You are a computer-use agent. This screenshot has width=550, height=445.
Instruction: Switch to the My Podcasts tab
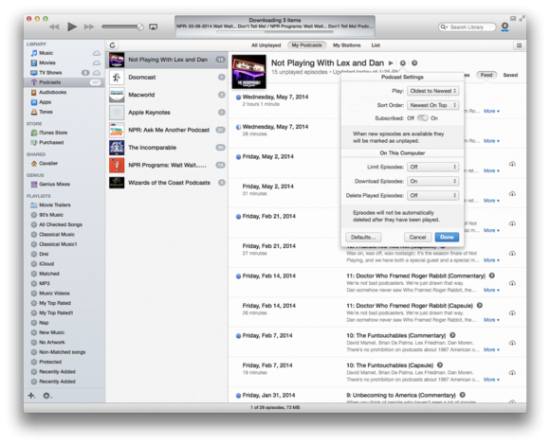click(307, 45)
